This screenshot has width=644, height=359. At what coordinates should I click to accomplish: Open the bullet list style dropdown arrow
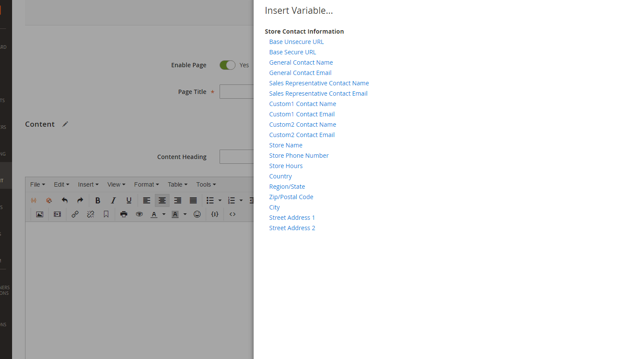220,200
